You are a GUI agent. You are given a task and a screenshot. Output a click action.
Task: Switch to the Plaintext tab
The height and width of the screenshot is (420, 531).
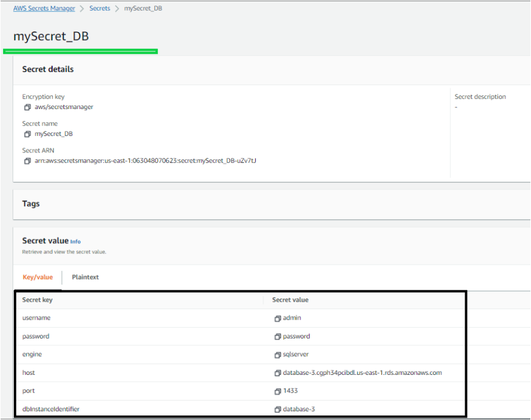85,276
